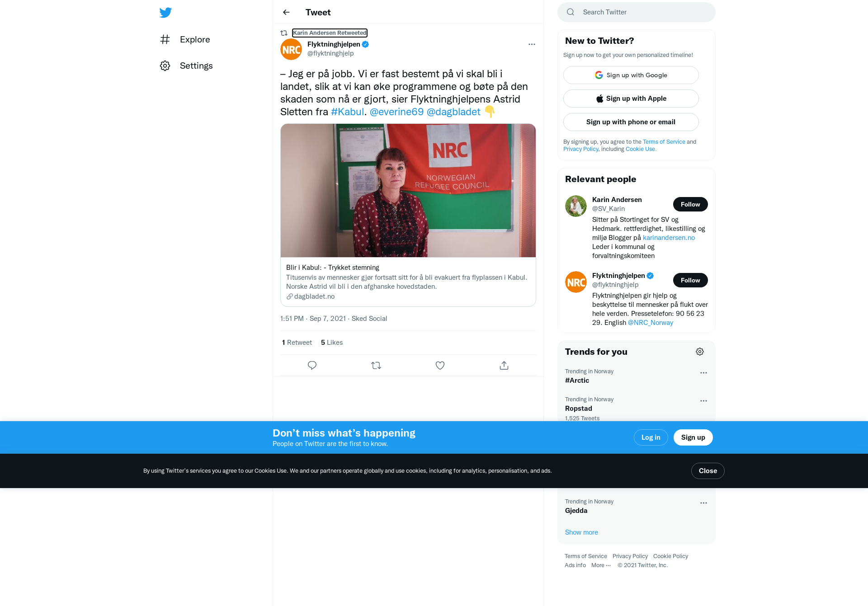
Task: Go back using the arrow icon
Action: pos(286,12)
